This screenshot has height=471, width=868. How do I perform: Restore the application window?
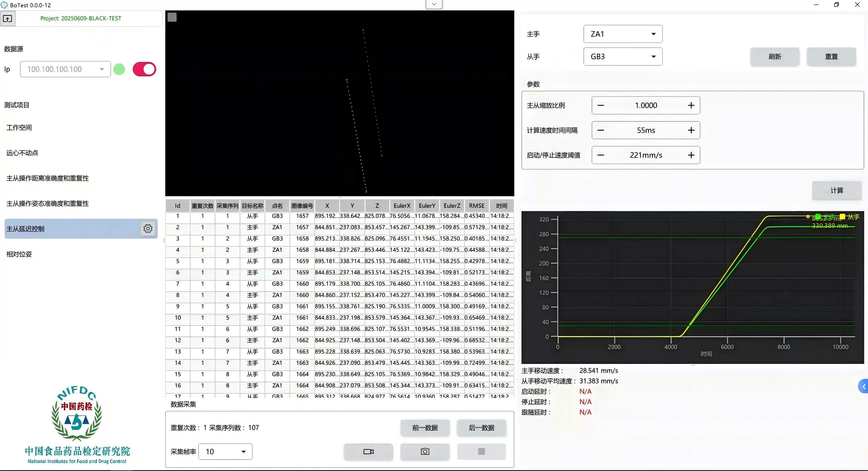[x=837, y=5]
